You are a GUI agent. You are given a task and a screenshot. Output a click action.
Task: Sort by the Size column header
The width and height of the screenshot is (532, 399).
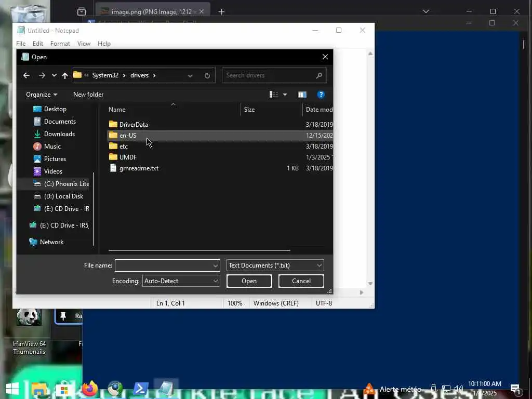(x=249, y=110)
